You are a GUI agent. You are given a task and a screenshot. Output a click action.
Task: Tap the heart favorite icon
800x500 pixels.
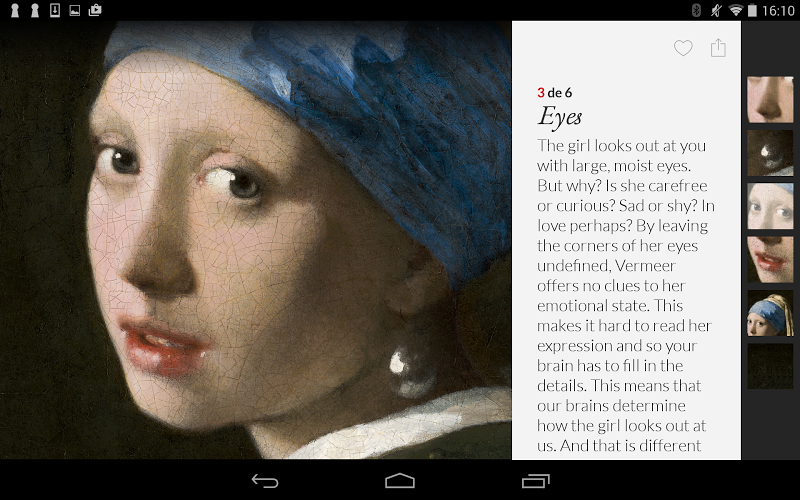coord(683,48)
